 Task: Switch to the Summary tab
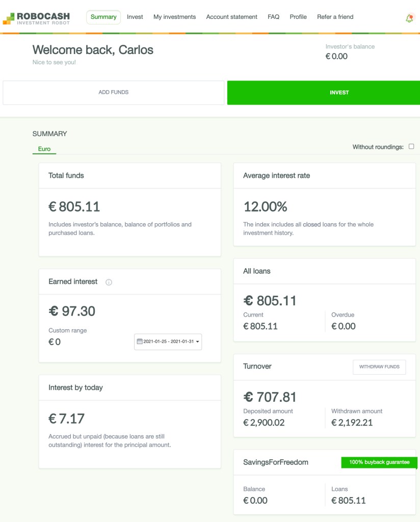(x=103, y=17)
